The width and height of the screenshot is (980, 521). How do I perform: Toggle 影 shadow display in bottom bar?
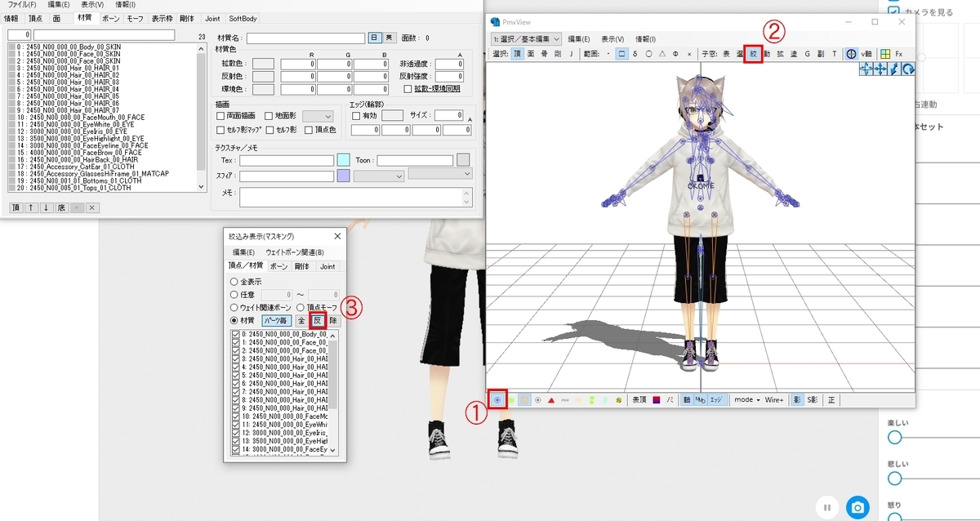coord(798,399)
